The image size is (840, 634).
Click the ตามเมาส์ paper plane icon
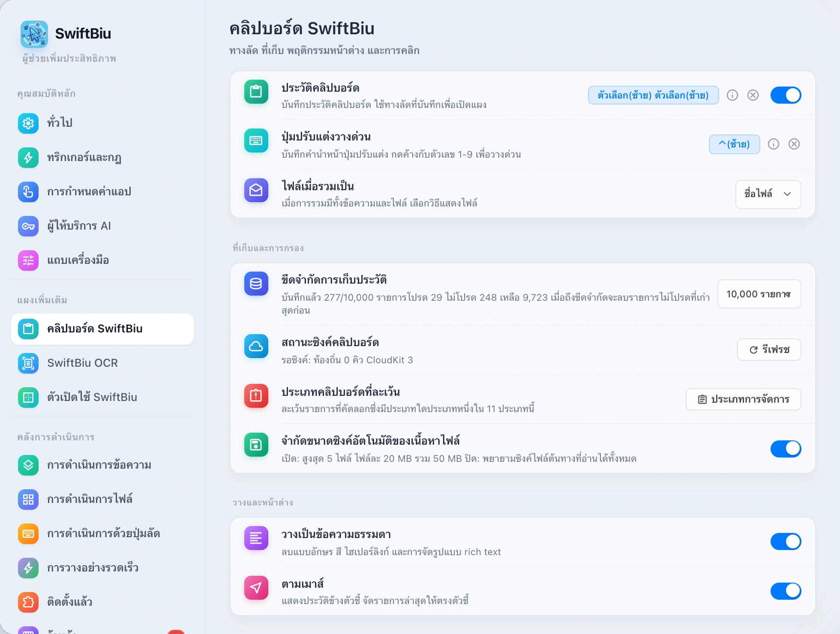256,588
